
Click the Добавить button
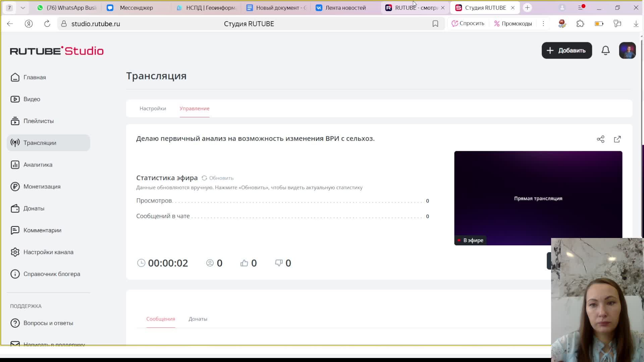pos(567,51)
